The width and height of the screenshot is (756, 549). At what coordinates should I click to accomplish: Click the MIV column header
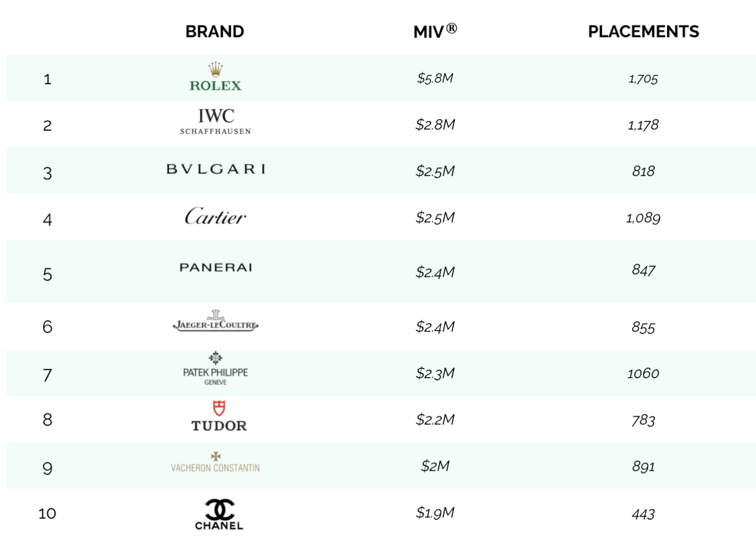(435, 31)
